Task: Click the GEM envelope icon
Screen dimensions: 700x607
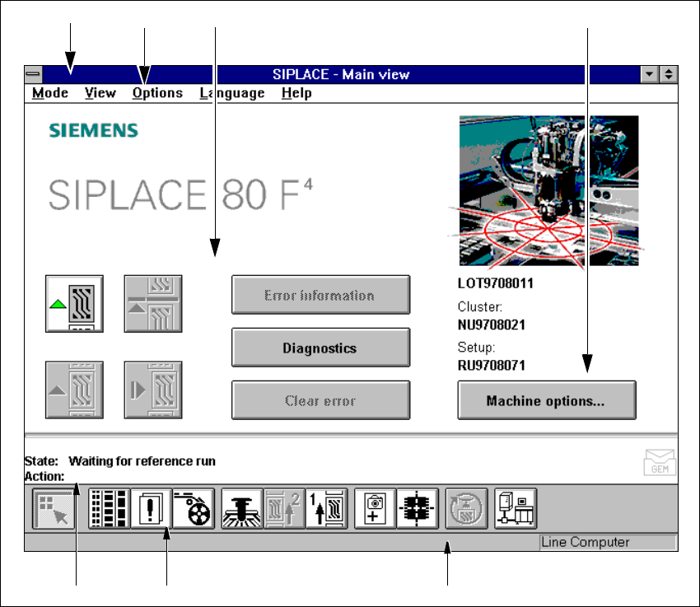Action: click(x=660, y=462)
